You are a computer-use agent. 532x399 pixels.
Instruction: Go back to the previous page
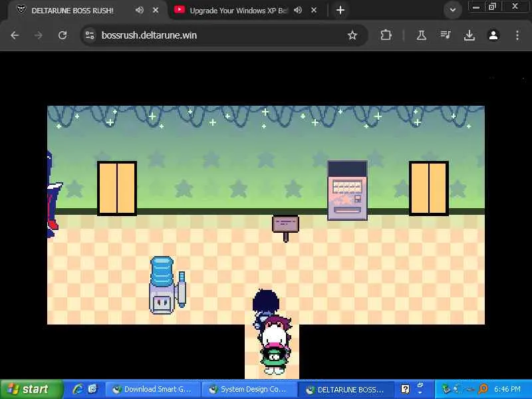point(15,35)
